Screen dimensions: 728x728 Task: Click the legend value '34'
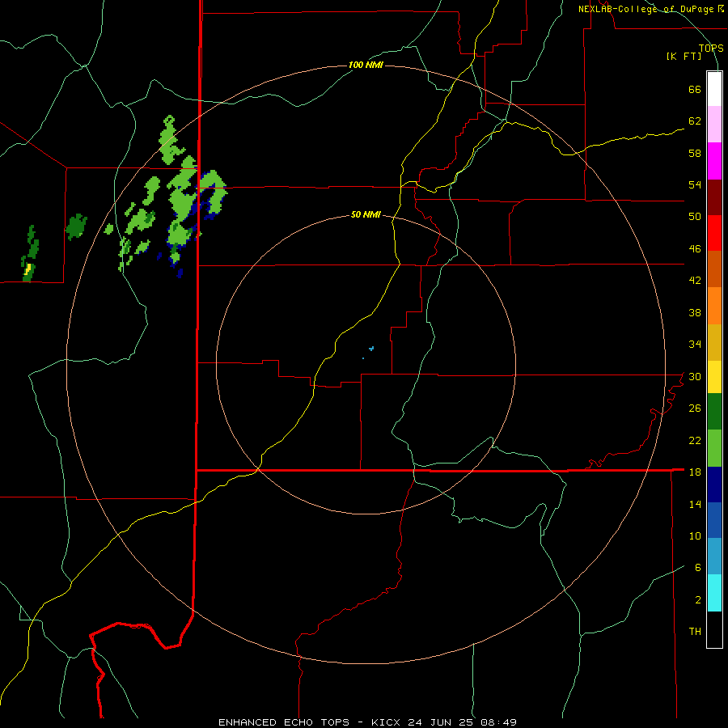(x=695, y=345)
